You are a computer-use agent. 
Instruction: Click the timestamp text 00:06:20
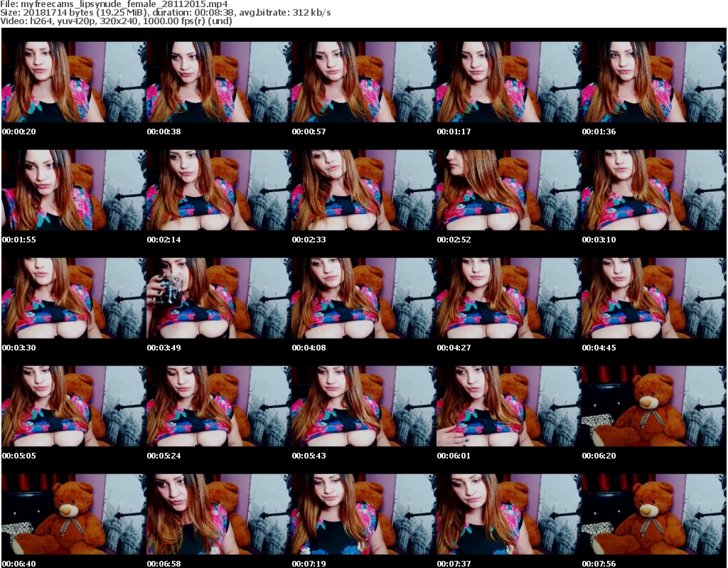click(x=599, y=456)
